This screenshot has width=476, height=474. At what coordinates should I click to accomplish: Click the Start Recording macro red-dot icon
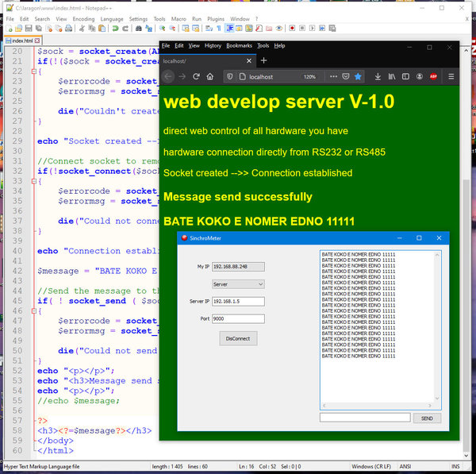click(292, 29)
